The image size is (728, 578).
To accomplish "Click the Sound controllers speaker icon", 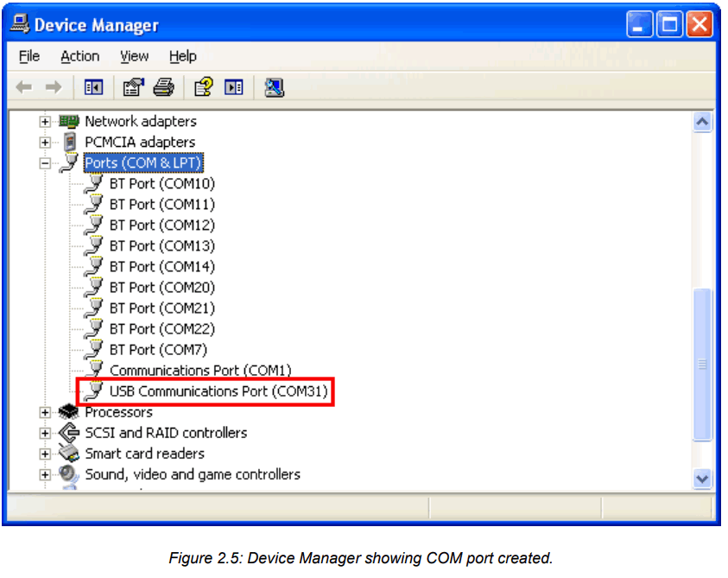I will [69, 474].
